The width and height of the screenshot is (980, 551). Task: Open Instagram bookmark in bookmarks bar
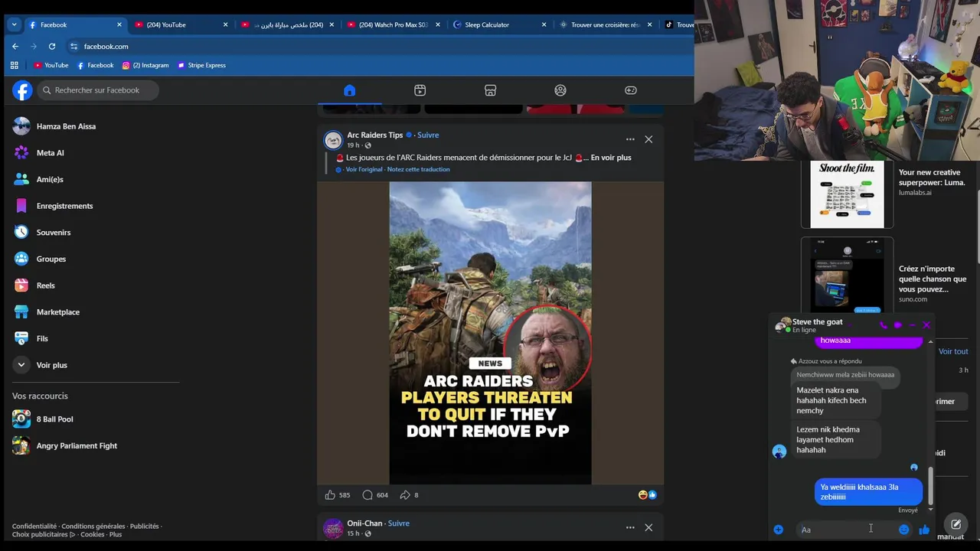point(145,65)
